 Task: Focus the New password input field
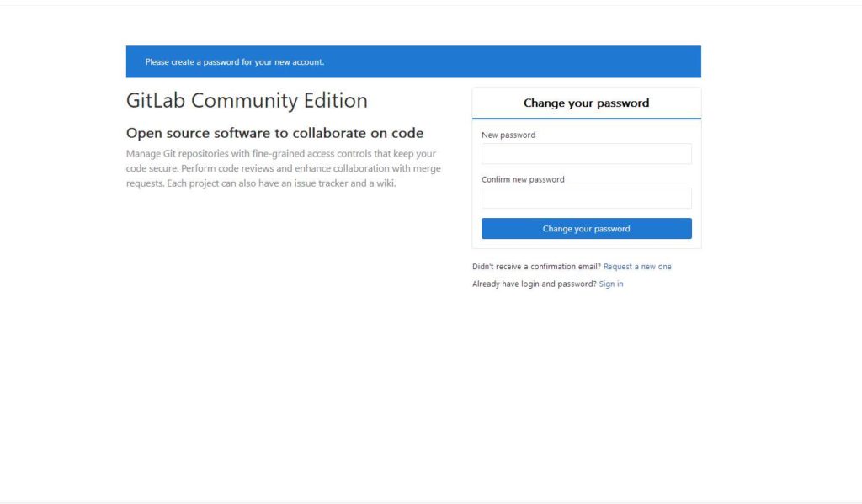pos(586,154)
